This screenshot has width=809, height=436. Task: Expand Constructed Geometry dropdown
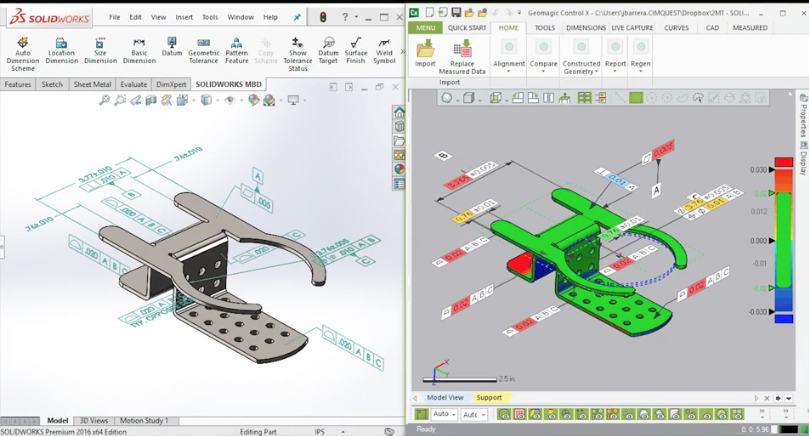pos(597,72)
